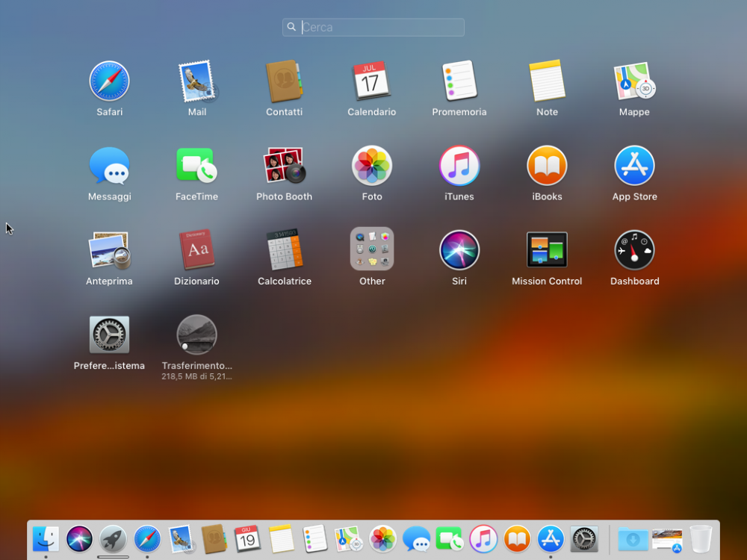Launch Foto from Launchpad grid

(x=371, y=166)
